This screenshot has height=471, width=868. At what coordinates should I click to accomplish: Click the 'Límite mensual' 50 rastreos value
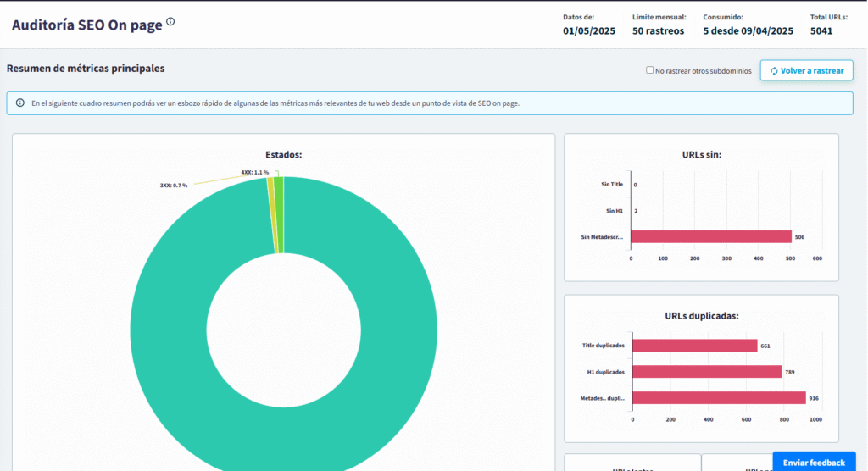tap(658, 31)
